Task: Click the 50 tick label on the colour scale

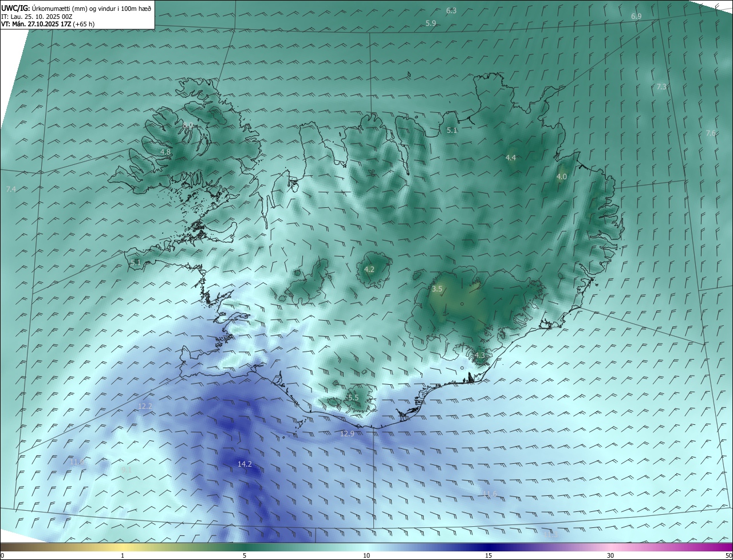Action: (728, 555)
